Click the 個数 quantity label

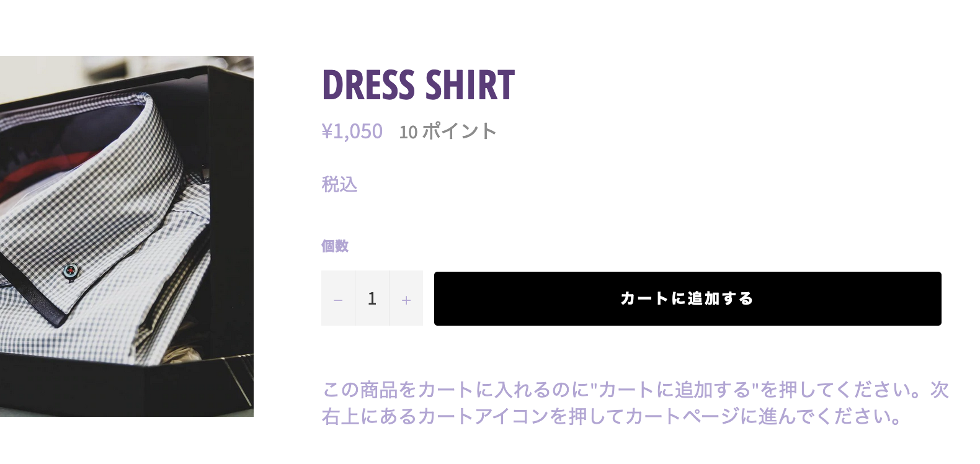click(335, 246)
